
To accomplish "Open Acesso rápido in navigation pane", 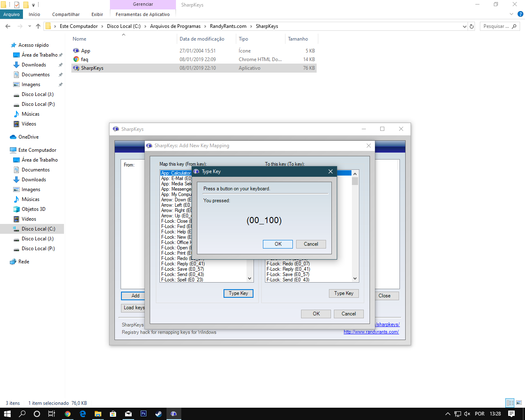I will [x=33, y=45].
